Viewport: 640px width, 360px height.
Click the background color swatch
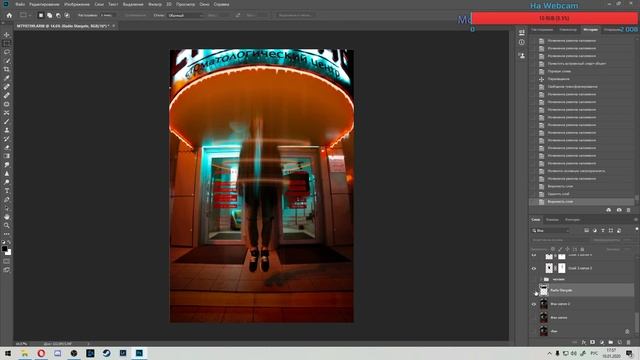(8, 252)
